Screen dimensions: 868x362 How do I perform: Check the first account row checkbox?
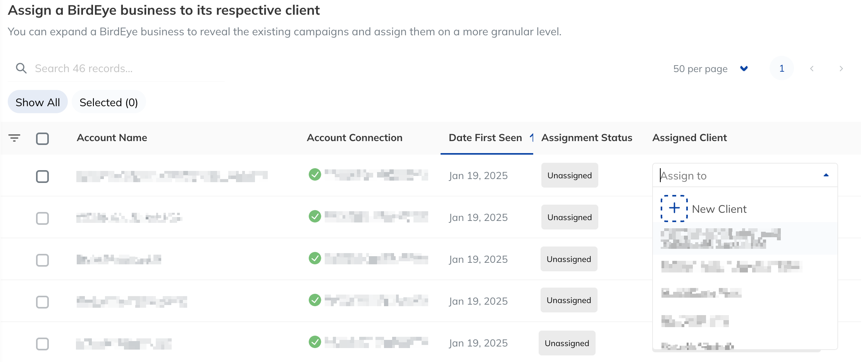point(42,176)
